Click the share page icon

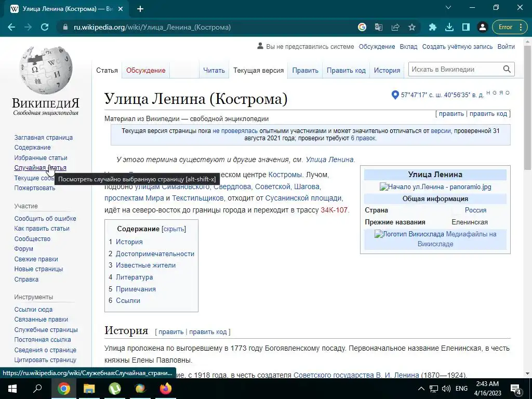point(395,27)
